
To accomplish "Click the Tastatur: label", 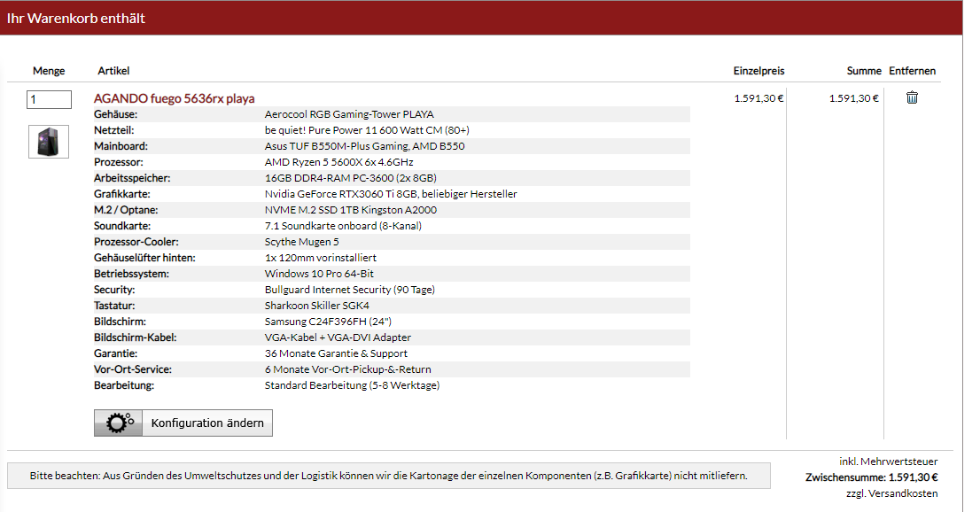I will [114, 306].
